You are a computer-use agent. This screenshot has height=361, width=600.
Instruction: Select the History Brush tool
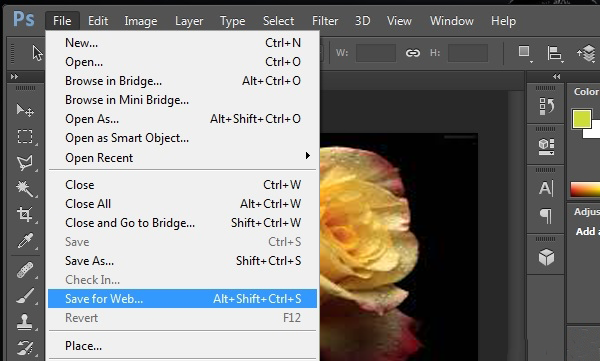(x=25, y=348)
